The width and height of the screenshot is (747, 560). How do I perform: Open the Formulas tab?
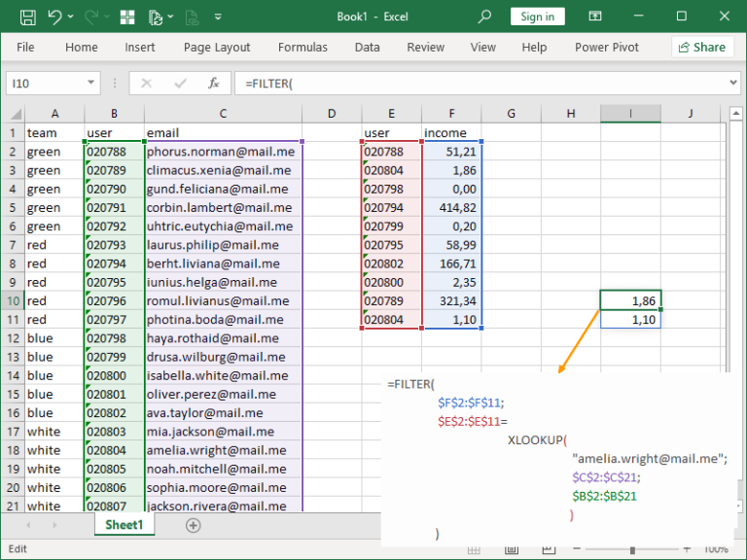pyautogui.click(x=302, y=47)
